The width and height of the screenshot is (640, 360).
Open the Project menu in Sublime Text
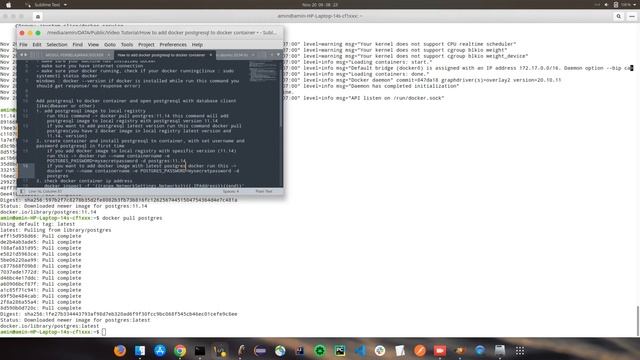point(146,44)
